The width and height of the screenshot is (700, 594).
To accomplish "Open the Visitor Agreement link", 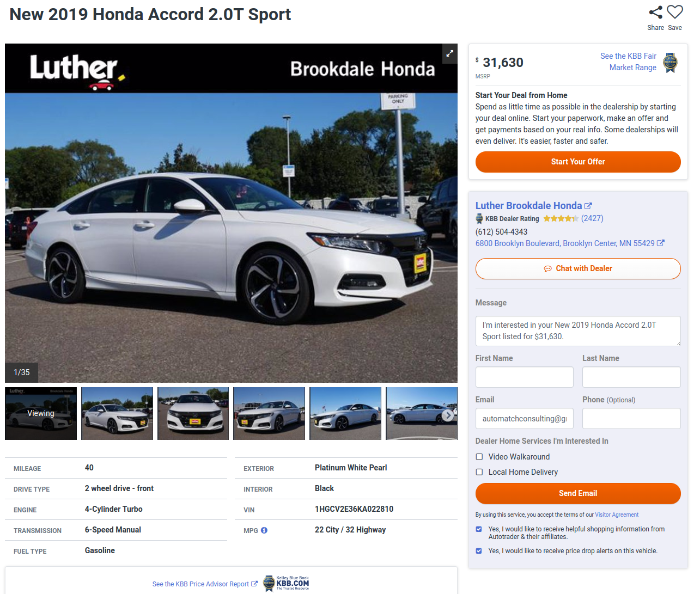I will (617, 515).
